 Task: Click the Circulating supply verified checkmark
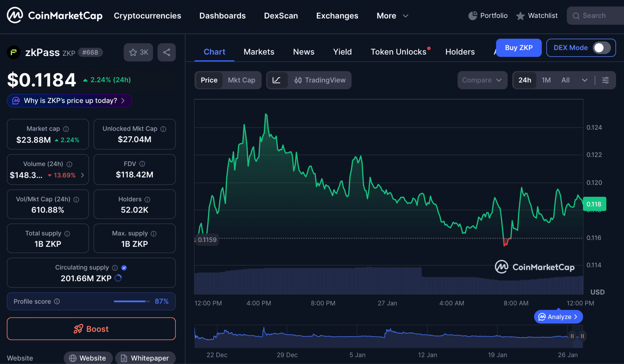point(124,268)
